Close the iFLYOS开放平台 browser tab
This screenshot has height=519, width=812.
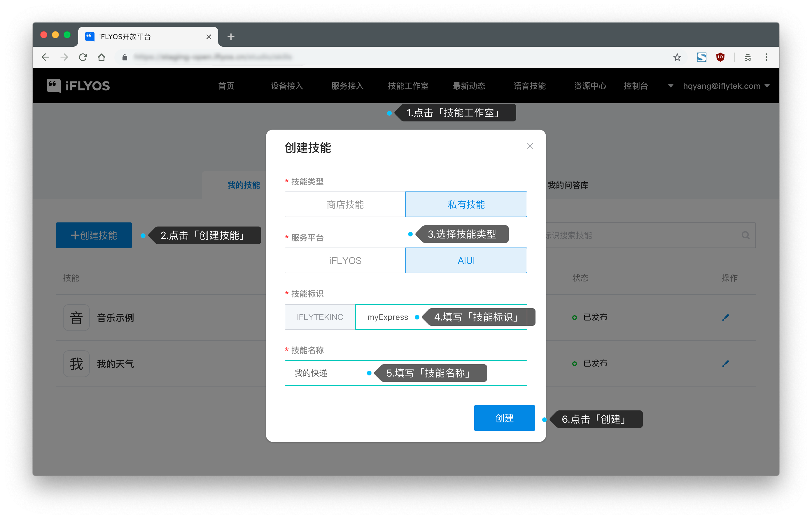click(x=209, y=37)
